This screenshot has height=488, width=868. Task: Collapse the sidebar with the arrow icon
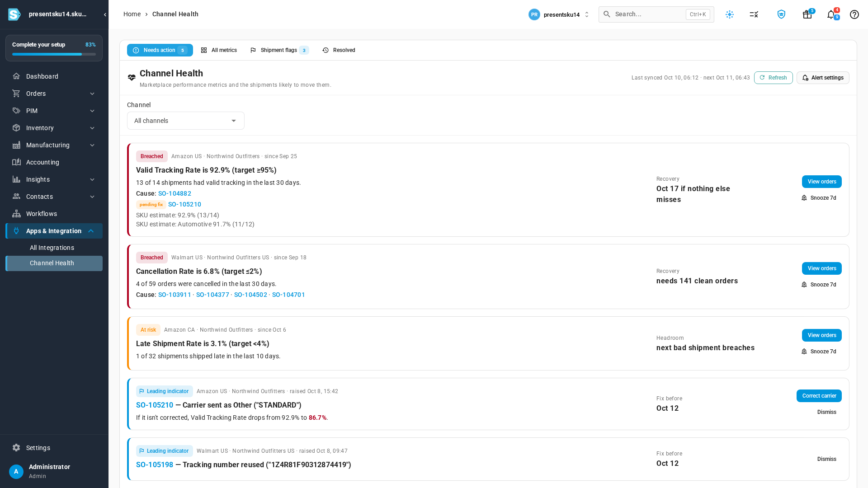click(x=105, y=14)
